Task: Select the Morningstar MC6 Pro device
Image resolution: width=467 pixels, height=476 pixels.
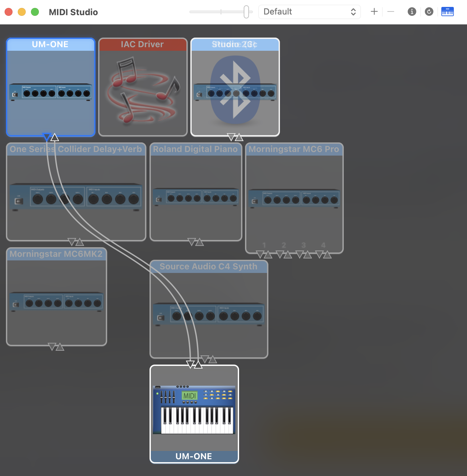Action: click(294, 198)
